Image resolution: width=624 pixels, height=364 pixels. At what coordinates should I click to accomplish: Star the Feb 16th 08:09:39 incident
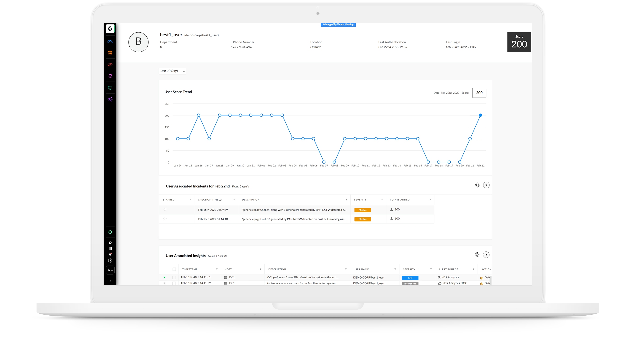pos(165,209)
